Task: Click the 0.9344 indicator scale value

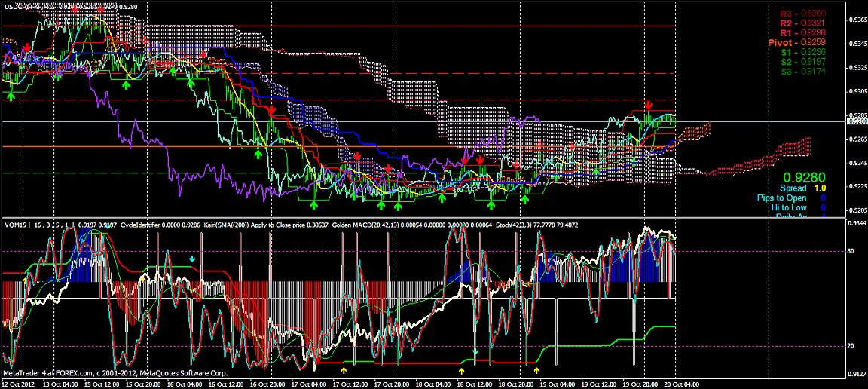Action: [857, 222]
